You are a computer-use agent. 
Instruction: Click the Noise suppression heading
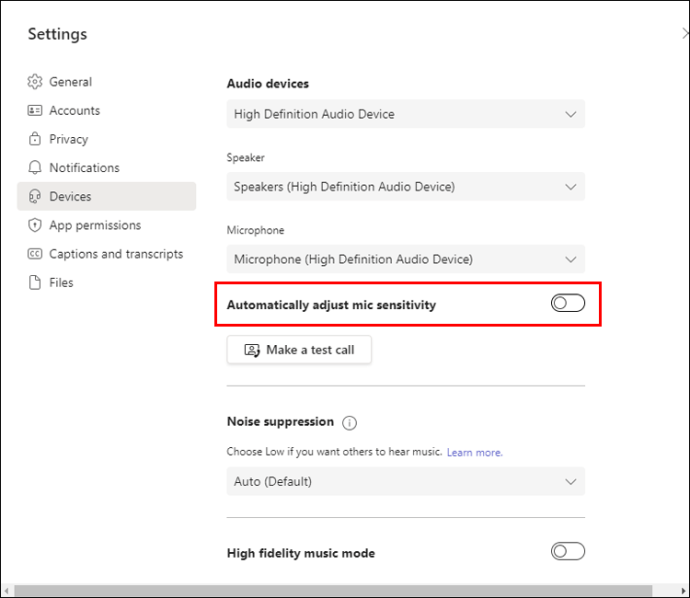(x=280, y=422)
